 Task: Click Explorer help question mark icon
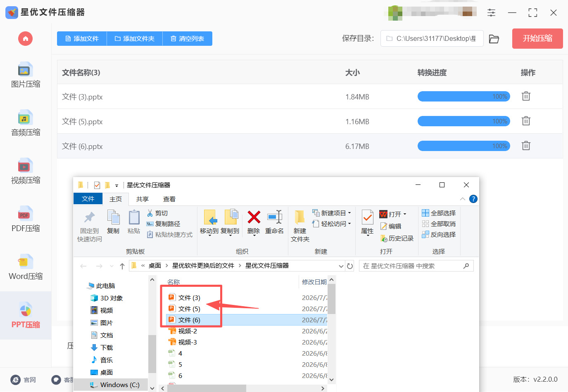(473, 199)
